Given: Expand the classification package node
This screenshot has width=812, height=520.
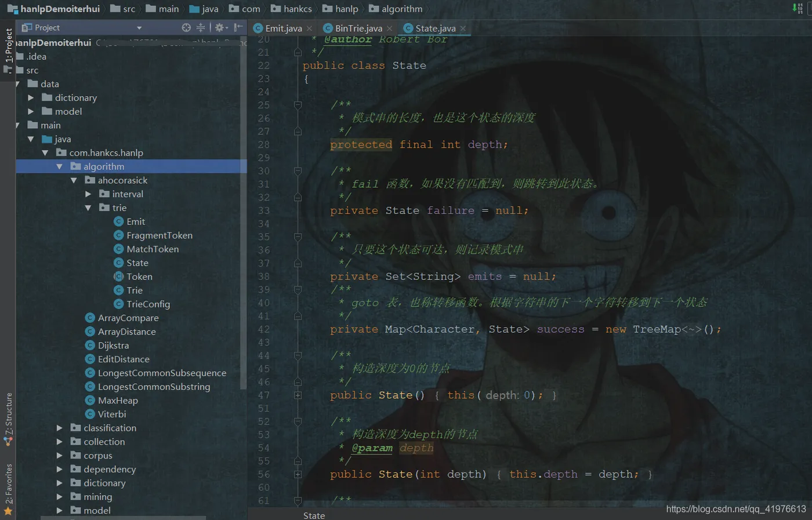Looking at the screenshot, I should (x=59, y=428).
